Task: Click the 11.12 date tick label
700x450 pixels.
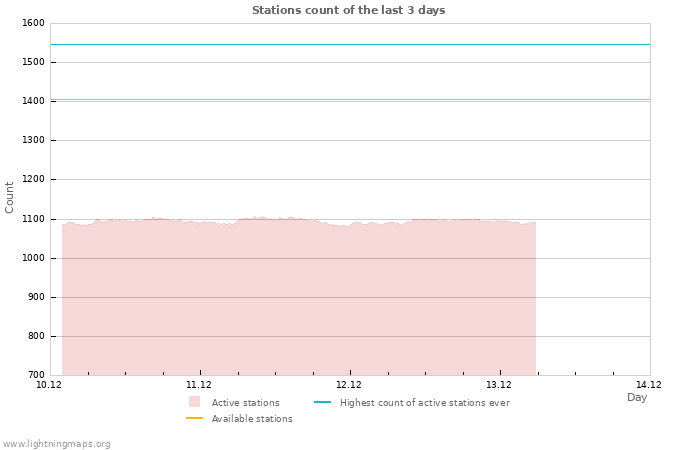Action: tap(199, 385)
